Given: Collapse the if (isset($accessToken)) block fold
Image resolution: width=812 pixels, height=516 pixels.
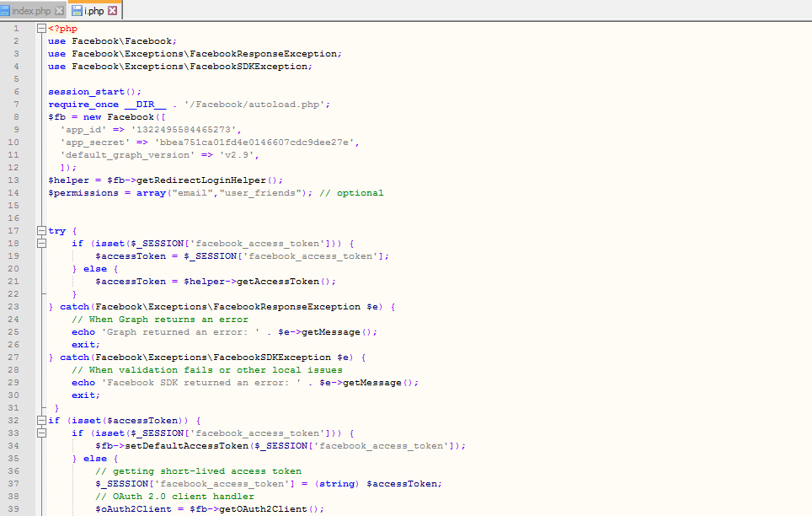Looking at the screenshot, I should click(42, 421).
